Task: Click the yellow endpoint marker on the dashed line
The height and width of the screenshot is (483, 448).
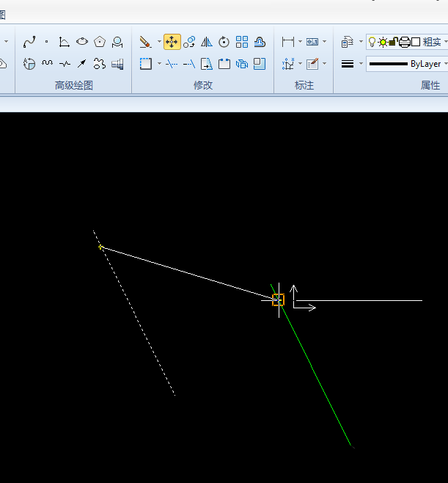Action: click(100, 247)
